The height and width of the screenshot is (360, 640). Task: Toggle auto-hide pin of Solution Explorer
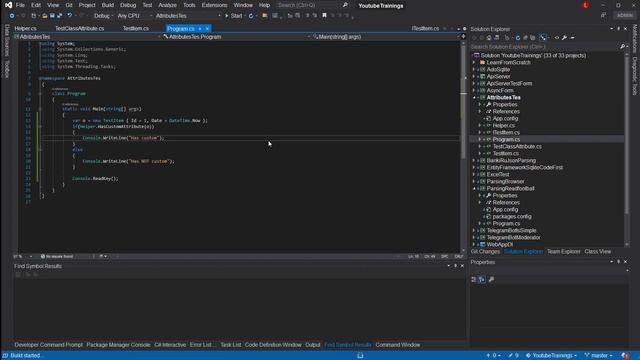[618, 29]
